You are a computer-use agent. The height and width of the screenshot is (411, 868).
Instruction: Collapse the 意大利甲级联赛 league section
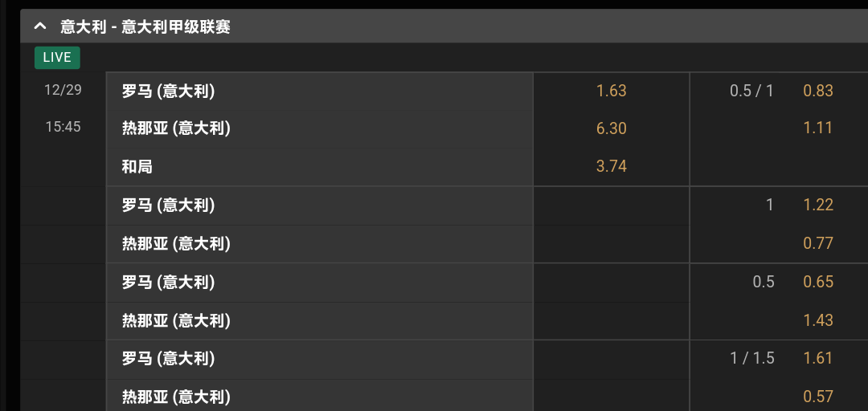click(x=40, y=26)
